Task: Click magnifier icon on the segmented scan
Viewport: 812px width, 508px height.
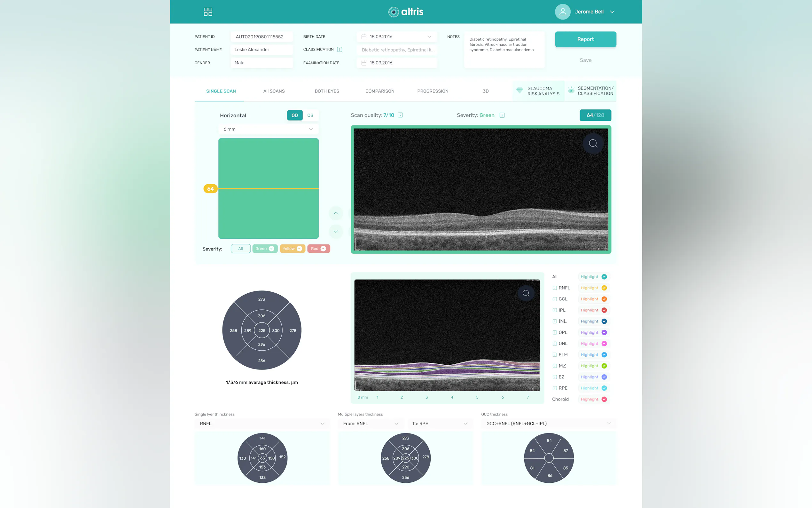Action: pos(526,293)
